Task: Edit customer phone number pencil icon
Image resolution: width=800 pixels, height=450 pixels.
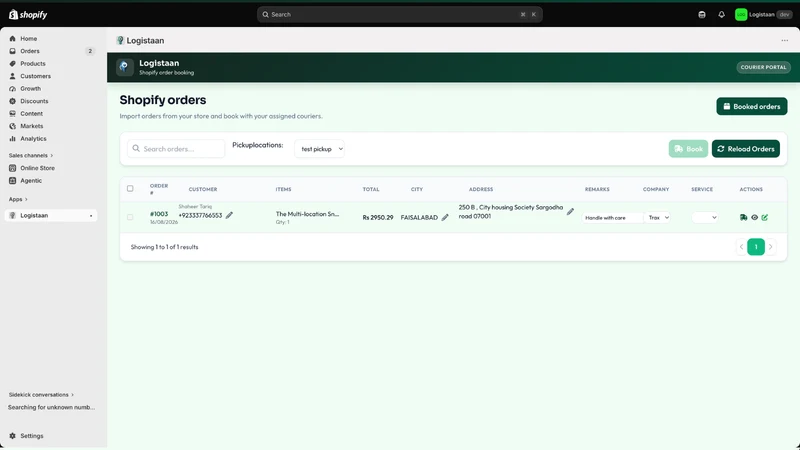Action: tap(230, 215)
